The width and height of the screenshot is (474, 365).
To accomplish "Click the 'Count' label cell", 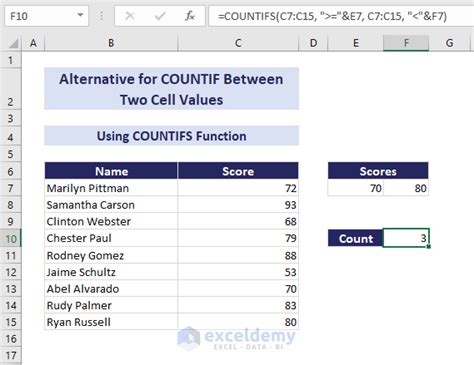I will [x=356, y=238].
